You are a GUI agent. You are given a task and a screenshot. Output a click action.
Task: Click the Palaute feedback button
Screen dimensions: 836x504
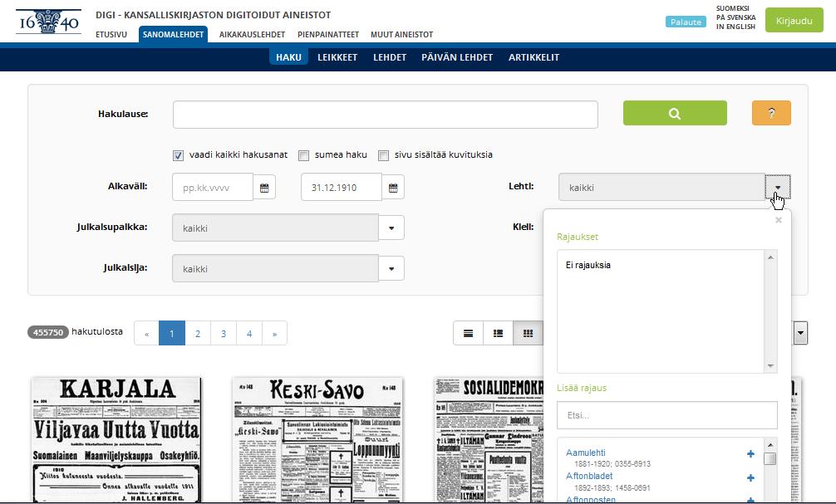tap(686, 22)
